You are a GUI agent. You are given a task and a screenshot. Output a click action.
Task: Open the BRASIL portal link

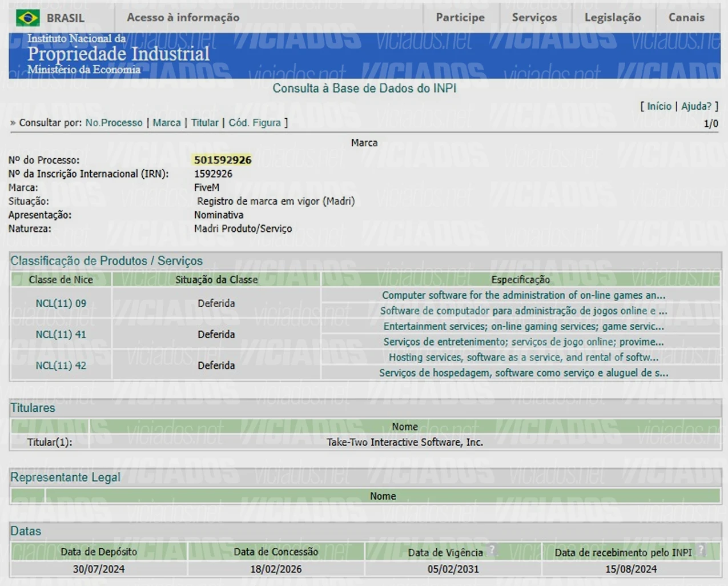coord(65,18)
